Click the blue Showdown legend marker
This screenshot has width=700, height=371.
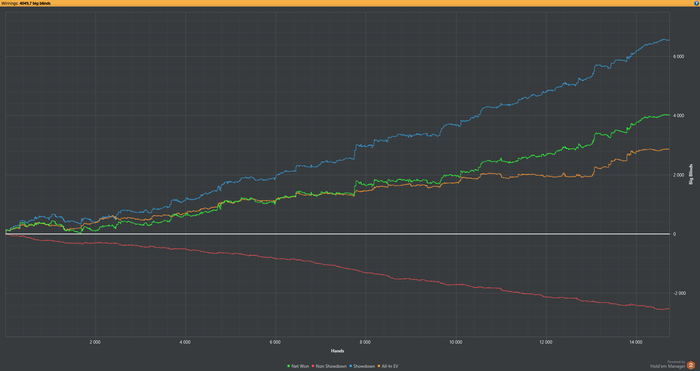pyautogui.click(x=351, y=366)
